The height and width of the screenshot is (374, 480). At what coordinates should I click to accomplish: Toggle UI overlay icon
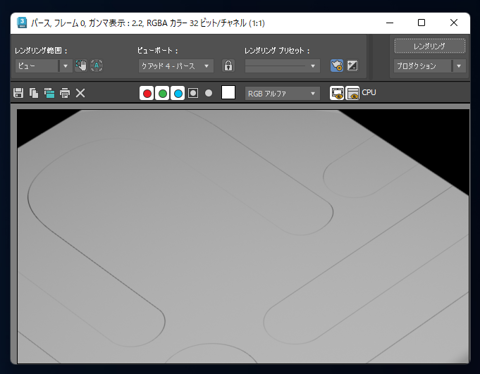tap(337, 93)
